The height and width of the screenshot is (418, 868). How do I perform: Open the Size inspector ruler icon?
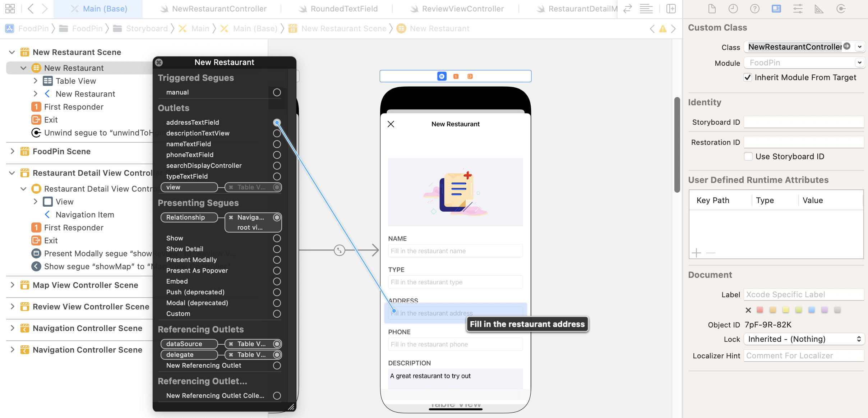click(819, 9)
